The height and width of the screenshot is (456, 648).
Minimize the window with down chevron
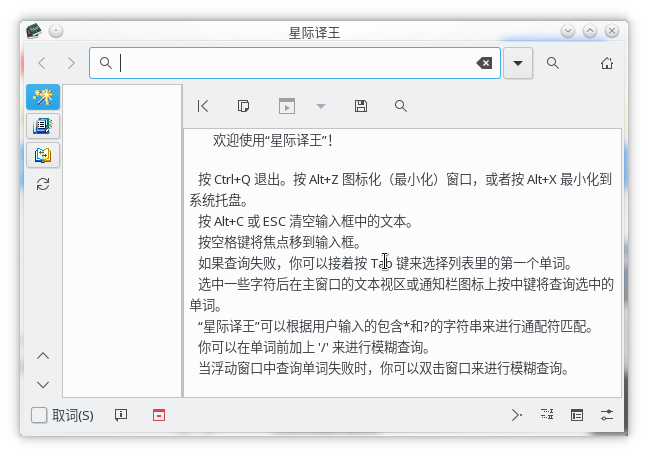pyautogui.click(x=568, y=31)
